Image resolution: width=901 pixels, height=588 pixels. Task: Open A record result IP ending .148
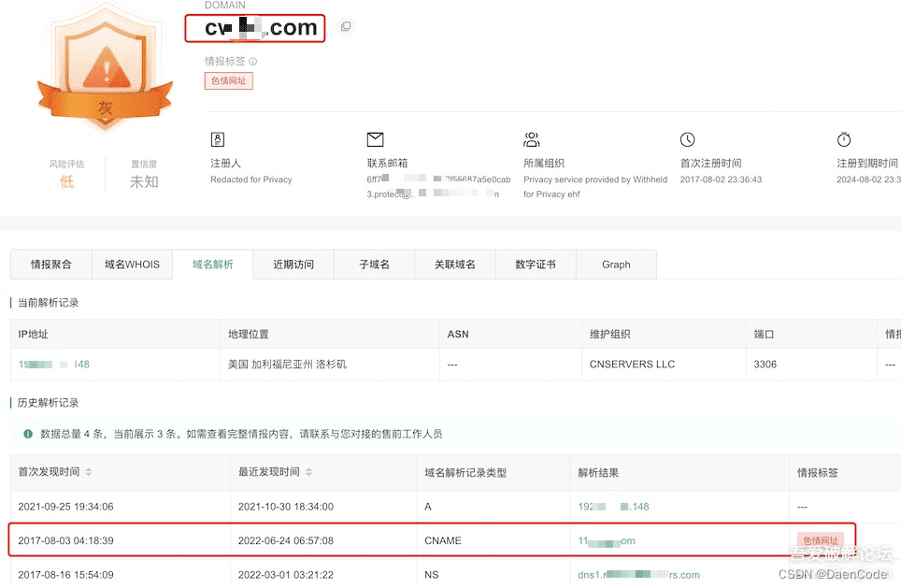coord(614,507)
